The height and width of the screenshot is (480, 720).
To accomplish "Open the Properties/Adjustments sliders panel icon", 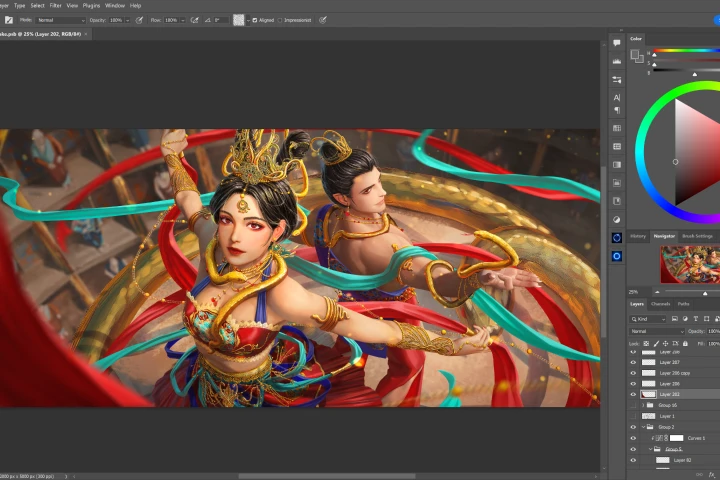I will click(x=617, y=79).
